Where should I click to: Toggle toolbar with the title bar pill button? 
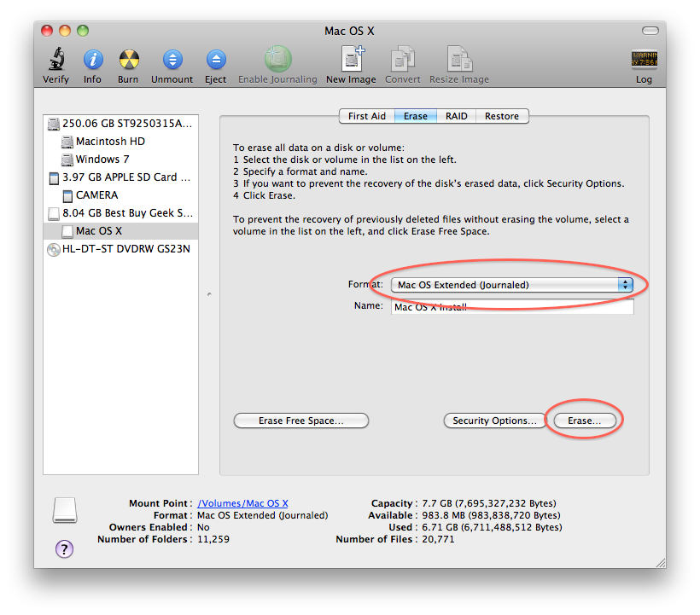tap(650, 31)
